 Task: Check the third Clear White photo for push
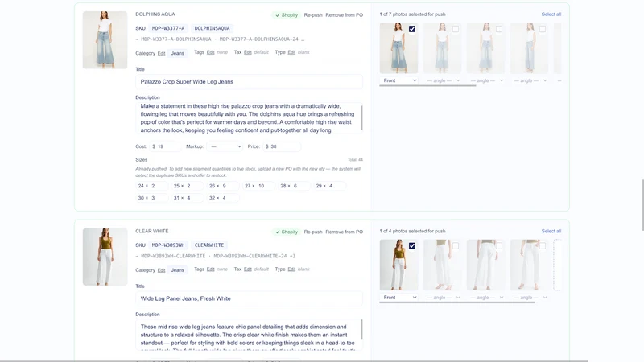click(499, 245)
